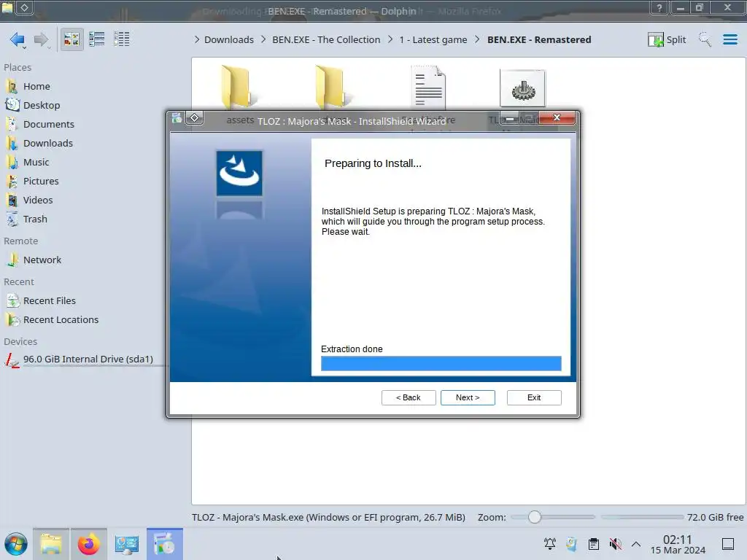The image size is (747, 560).
Task: Go forward in Dolphin navigation
Action: click(x=42, y=39)
